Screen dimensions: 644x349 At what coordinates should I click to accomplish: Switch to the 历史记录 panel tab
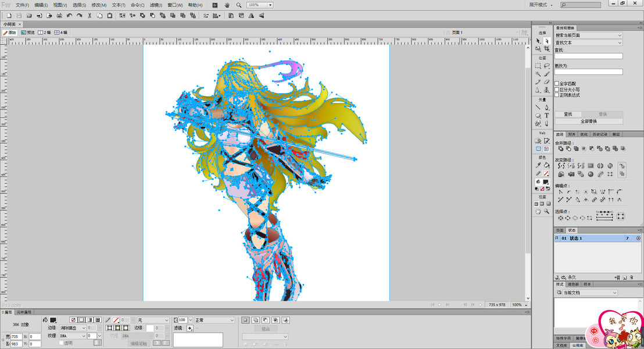coord(600,134)
